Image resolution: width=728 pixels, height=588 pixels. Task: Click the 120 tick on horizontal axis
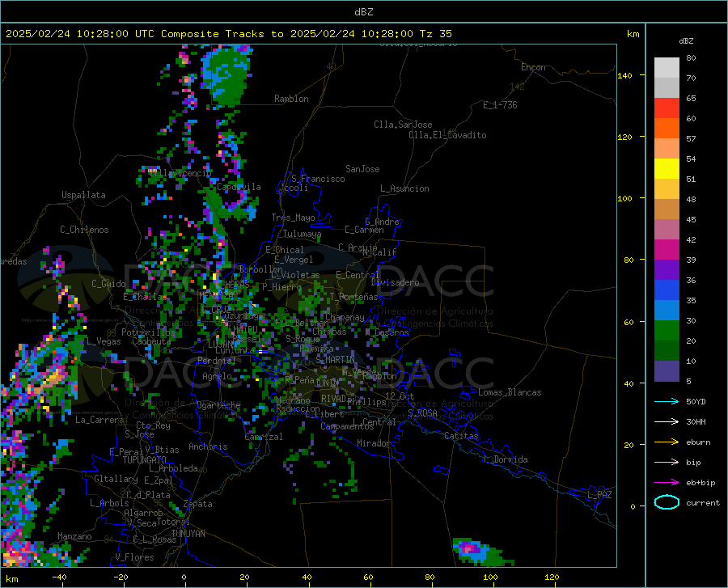coord(552,577)
